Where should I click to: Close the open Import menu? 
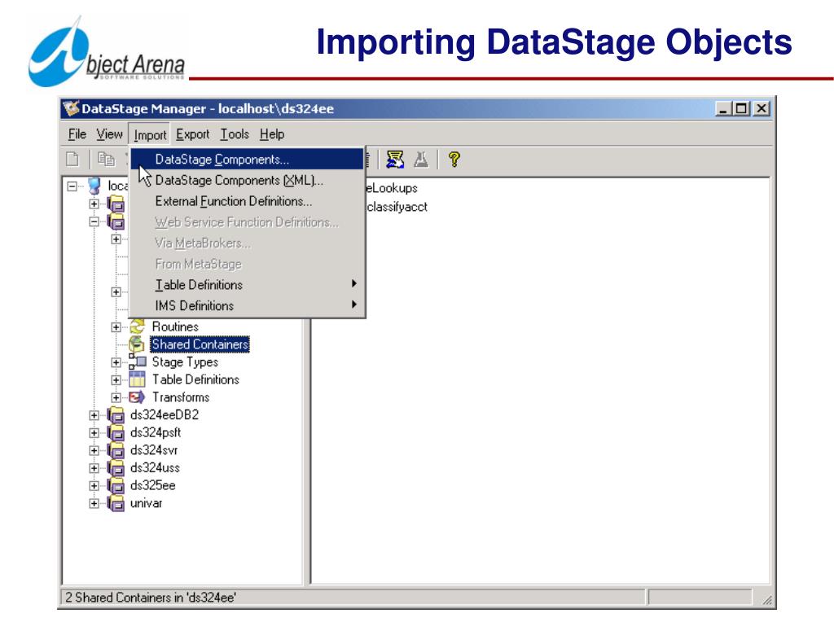point(150,135)
